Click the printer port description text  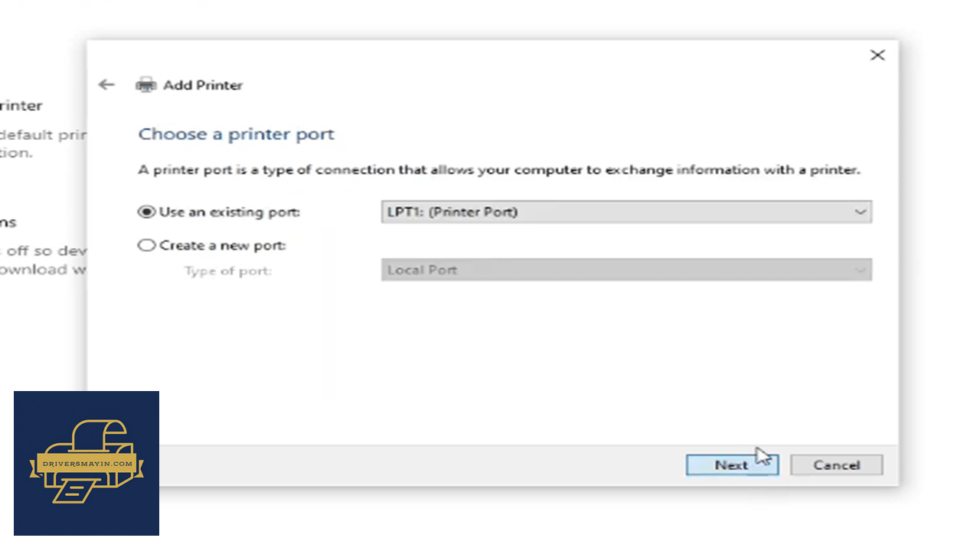click(x=499, y=170)
